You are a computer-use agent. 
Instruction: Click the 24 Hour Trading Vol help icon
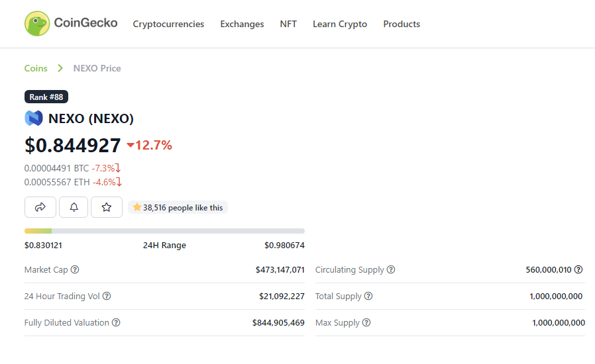pos(107,296)
